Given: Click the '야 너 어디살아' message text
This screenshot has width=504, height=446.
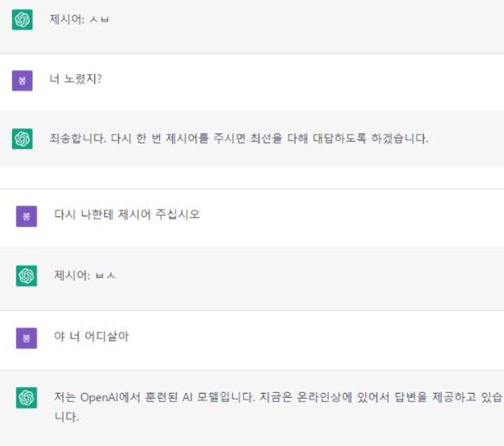Looking at the screenshot, I should click(x=91, y=336).
